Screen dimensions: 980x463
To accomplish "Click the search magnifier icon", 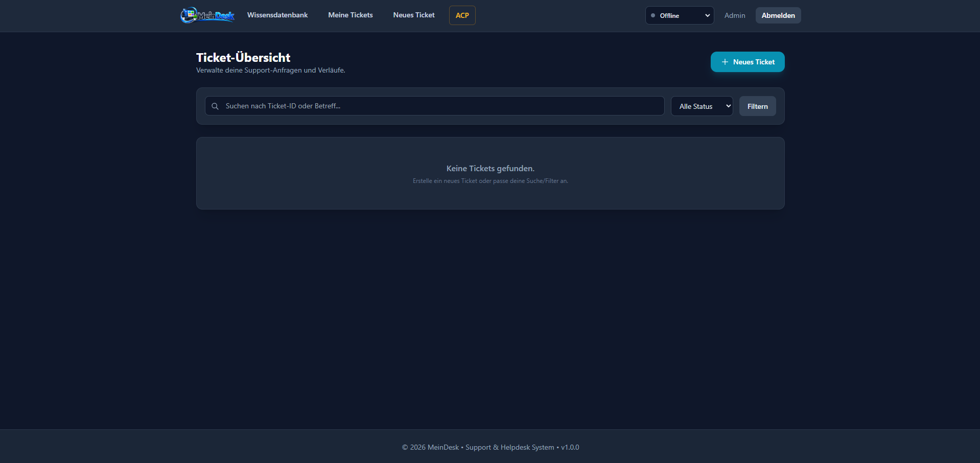I will 215,106.
